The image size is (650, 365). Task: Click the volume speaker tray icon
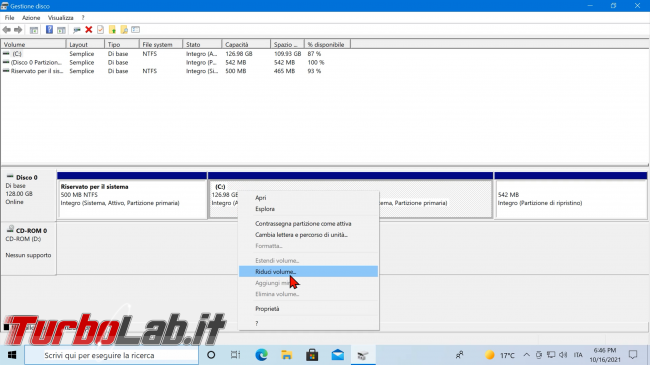tap(563, 355)
